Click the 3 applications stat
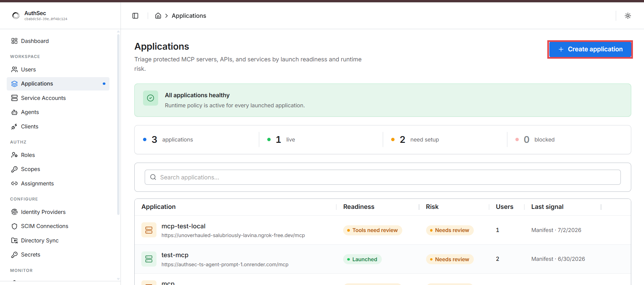The width and height of the screenshot is (644, 285). tap(168, 139)
